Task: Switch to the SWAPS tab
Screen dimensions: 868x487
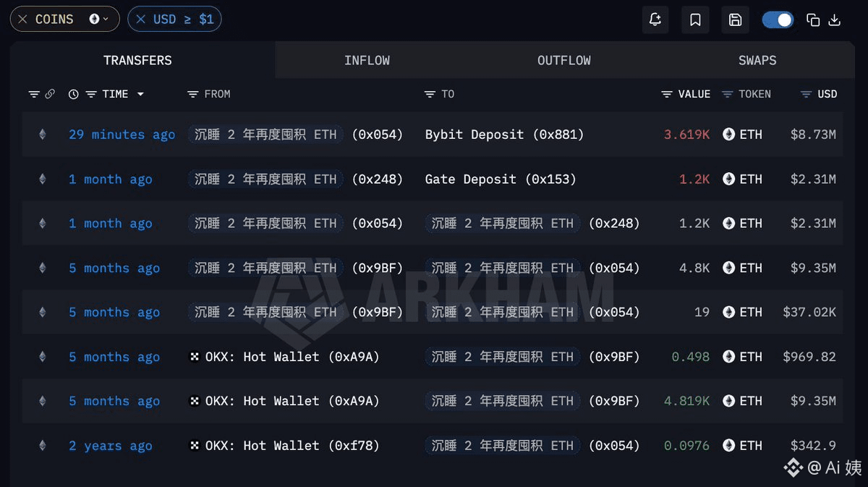Action: point(757,60)
